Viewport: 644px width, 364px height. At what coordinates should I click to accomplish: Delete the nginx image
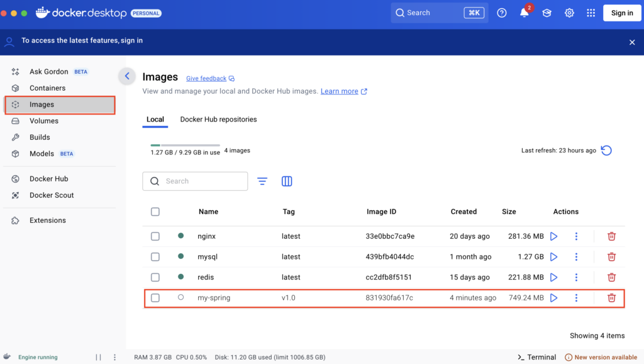(611, 236)
